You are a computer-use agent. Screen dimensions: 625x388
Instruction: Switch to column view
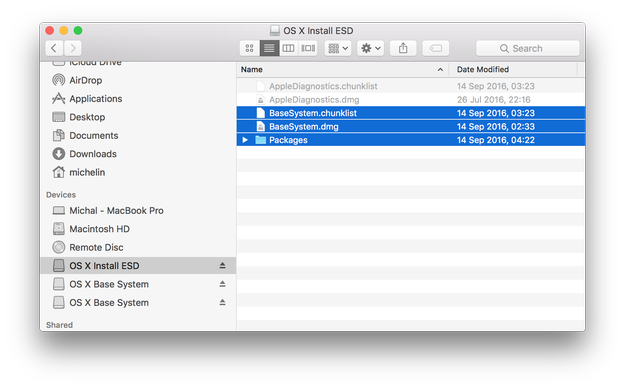288,48
